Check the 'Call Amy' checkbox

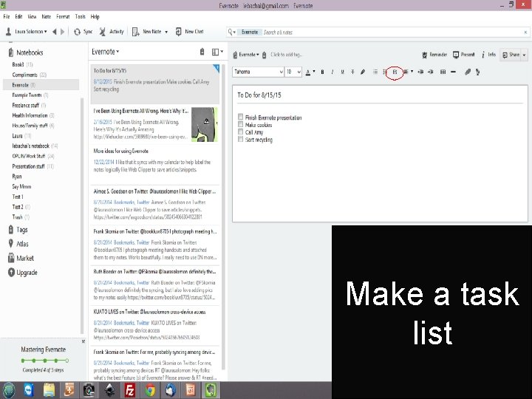pyautogui.click(x=241, y=132)
